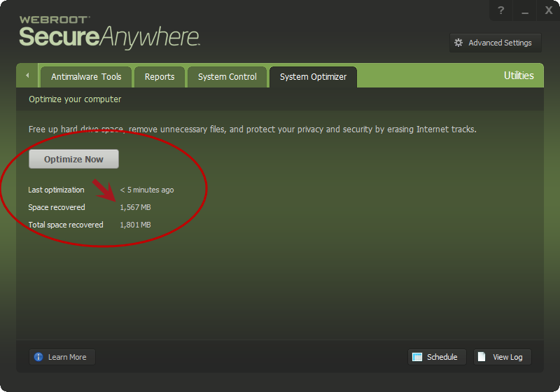
Task: Close the SecureAnywhere window
Action: pos(549,10)
